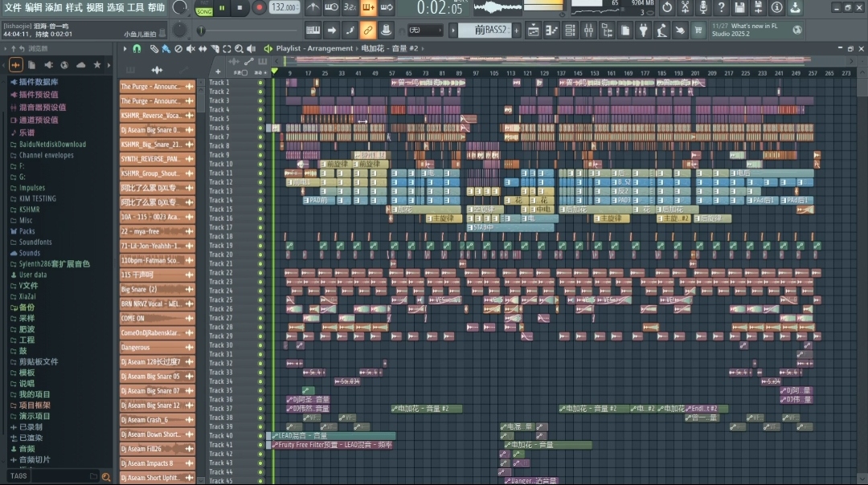Open the plugin picker plug icon
The height and width of the screenshot is (485, 868).
(643, 31)
